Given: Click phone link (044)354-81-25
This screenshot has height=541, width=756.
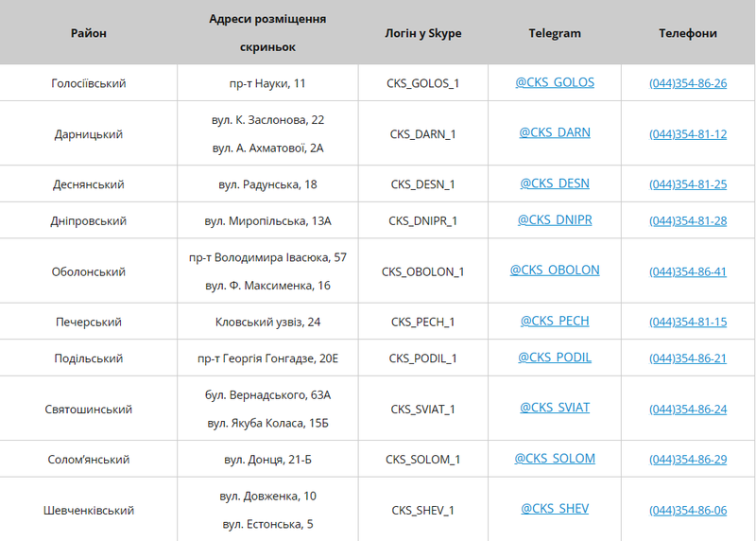Looking at the screenshot, I should [688, 184].
